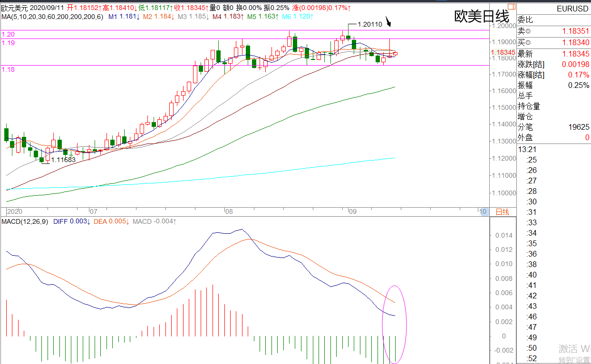591x364 pixels.
Task: Click the 0.014 label on MACD axis
Action: (x=504, y=235)
